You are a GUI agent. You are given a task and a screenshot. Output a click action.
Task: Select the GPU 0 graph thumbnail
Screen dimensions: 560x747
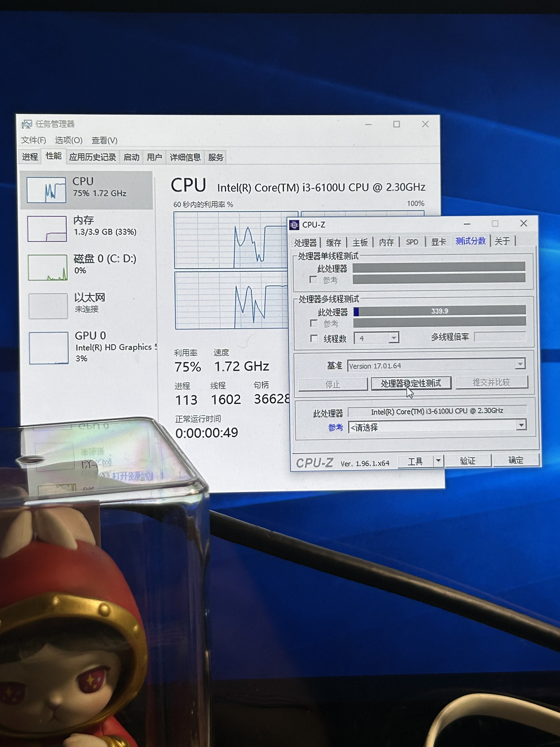[x=49, y=348]
